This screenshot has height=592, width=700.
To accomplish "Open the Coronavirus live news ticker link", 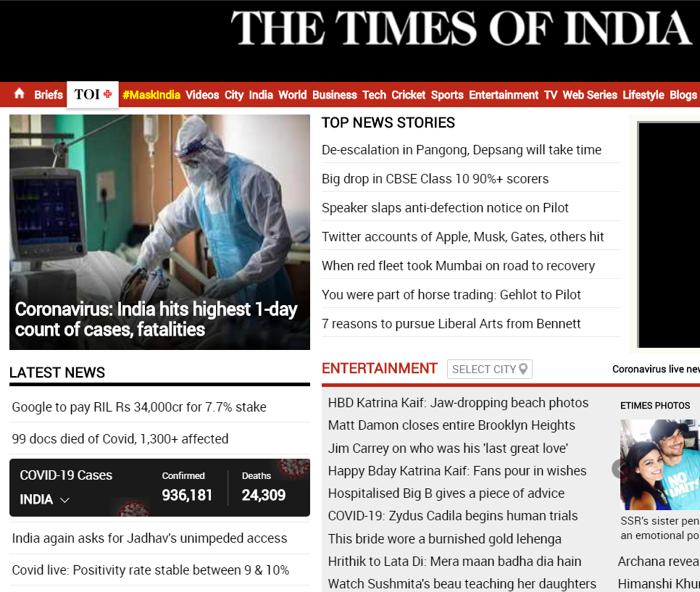I will pos(656,370).
